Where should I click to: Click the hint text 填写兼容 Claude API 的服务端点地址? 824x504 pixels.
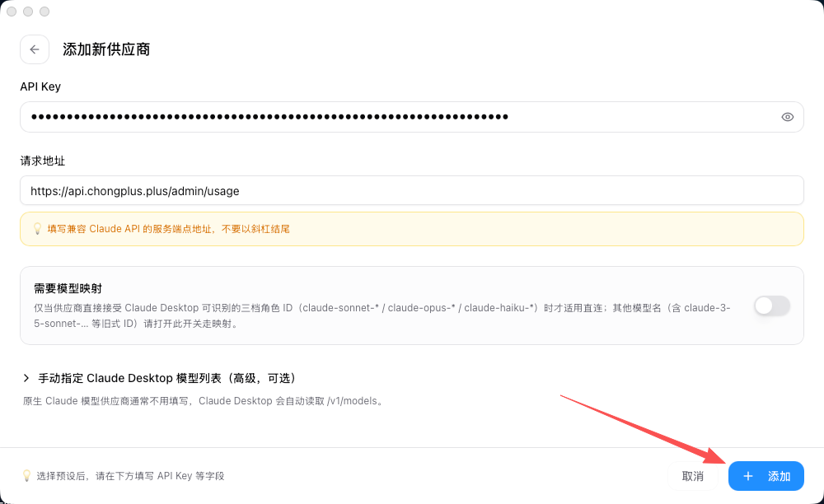tap(129, 229)
